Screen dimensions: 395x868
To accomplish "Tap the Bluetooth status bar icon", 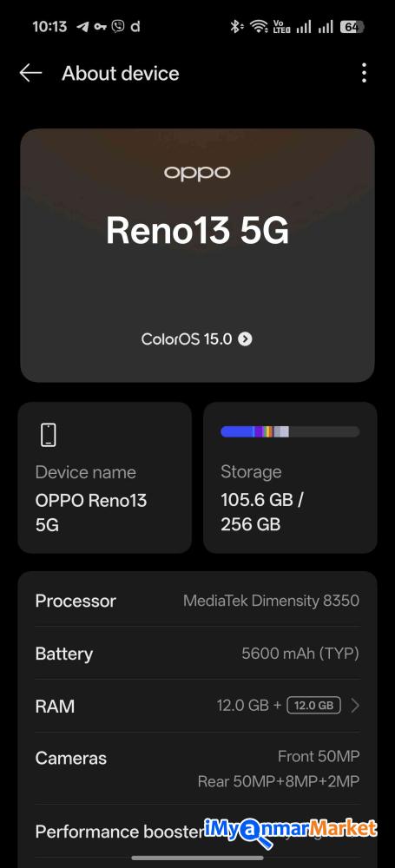I will (x=236, y=26).
